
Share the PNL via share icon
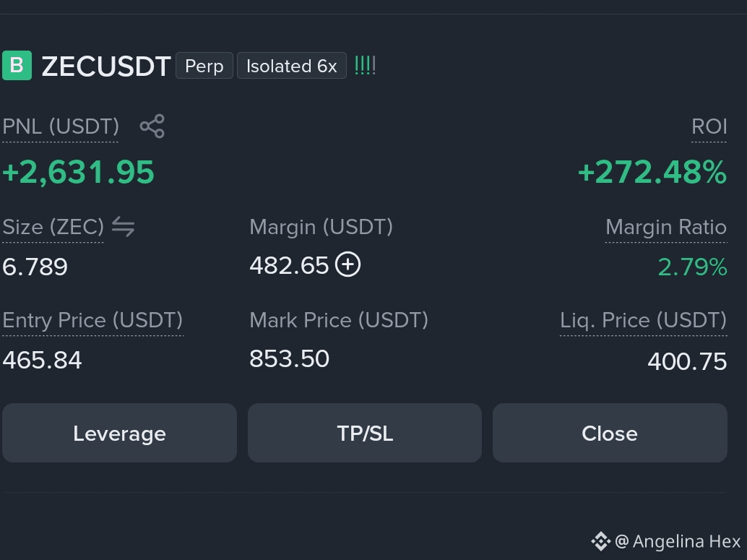152,126
